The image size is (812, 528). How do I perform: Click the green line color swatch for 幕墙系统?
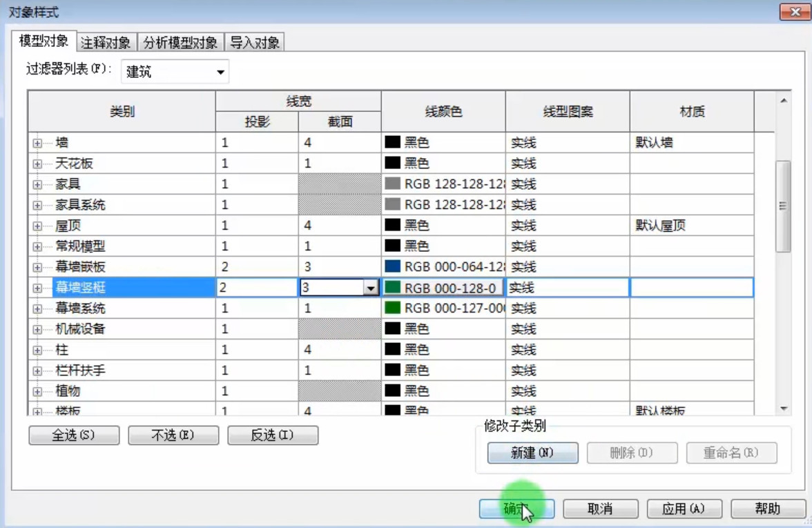tap(392, 308)
